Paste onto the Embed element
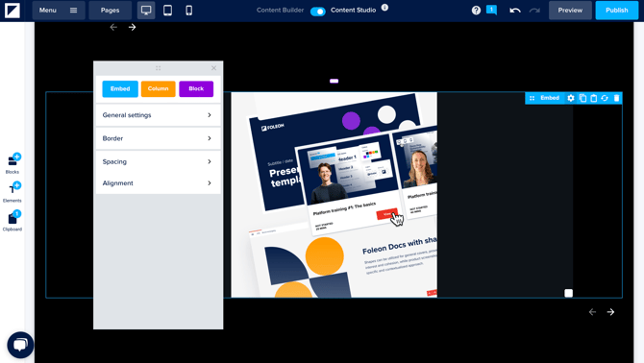 coord(593,98)
